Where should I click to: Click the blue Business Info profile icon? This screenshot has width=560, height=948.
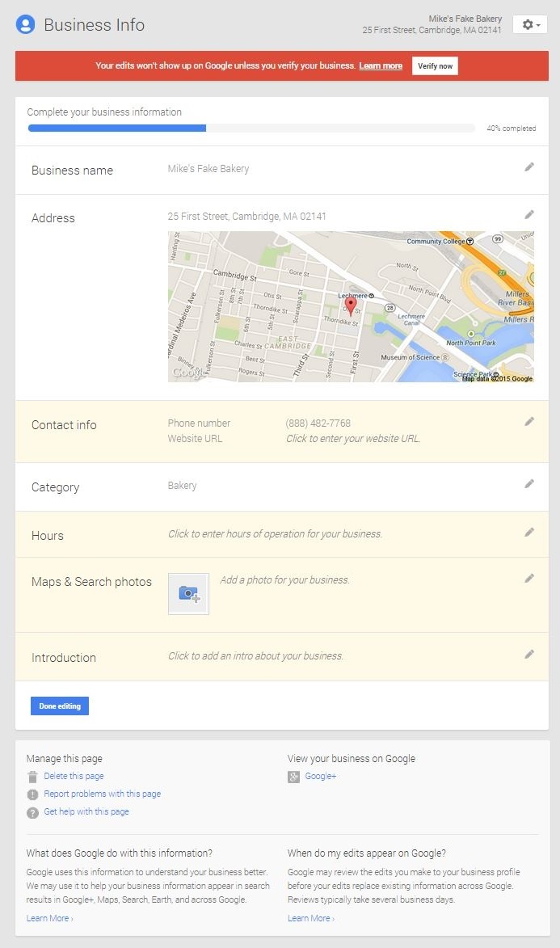[26, 25]
